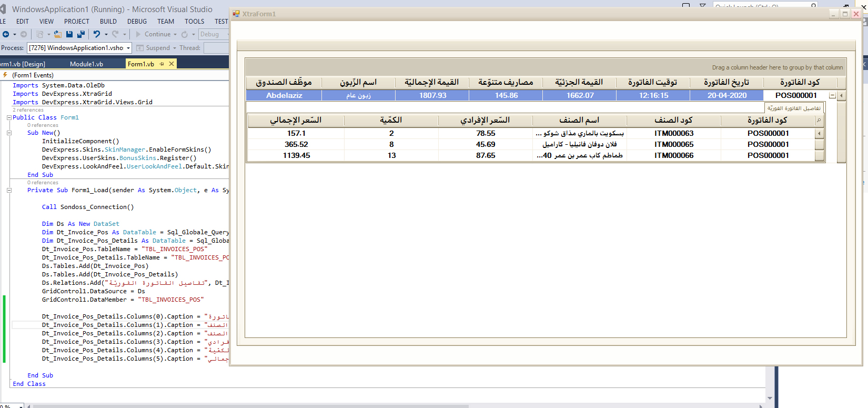Open the PROJECT menu
868x408 pixels.
pos(77,22)
